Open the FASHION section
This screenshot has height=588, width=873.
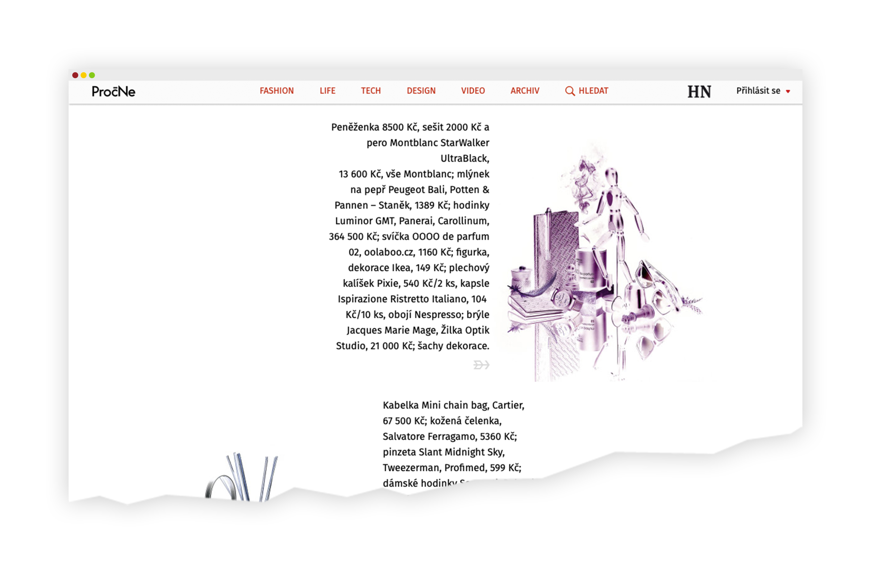(277, 91)
